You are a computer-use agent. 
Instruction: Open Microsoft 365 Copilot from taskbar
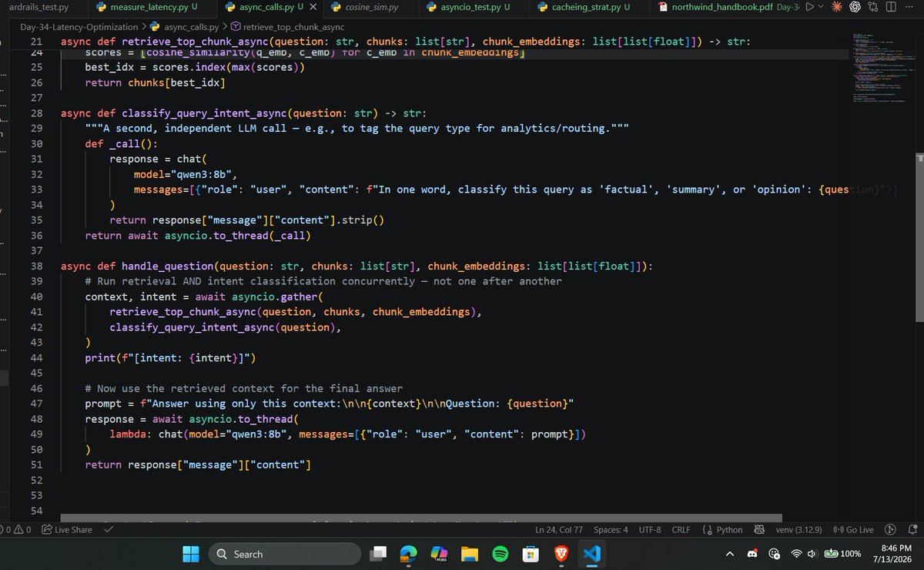pyautogui.click(x=439, y=554)
